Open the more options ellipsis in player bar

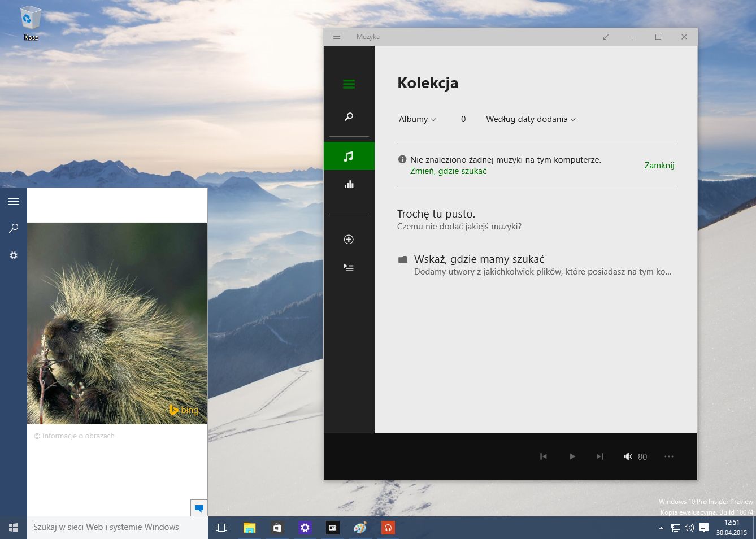669,457
